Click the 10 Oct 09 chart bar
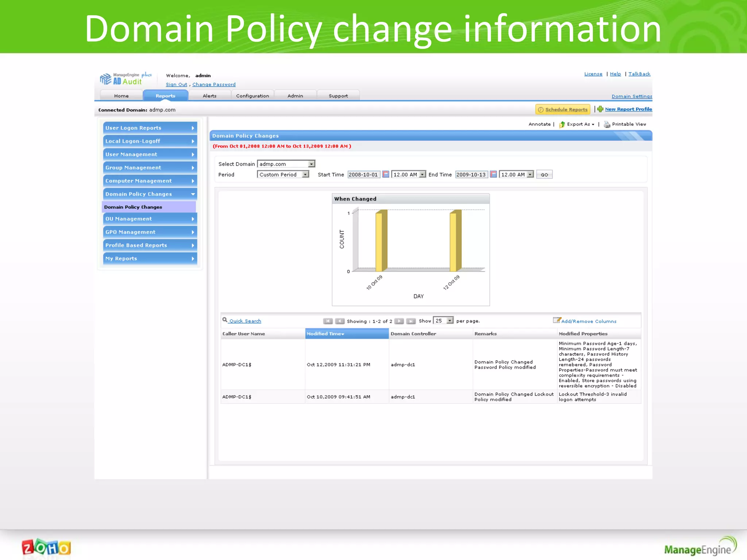 point(381,241)
